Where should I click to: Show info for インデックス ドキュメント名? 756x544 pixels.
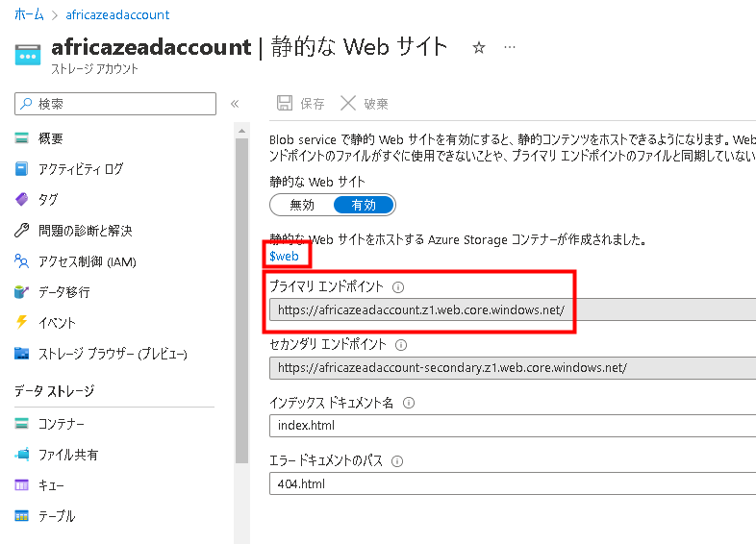(409, 404)
